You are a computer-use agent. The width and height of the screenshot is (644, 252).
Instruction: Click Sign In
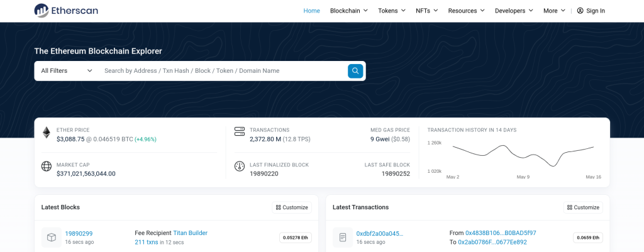click(596, 11)
